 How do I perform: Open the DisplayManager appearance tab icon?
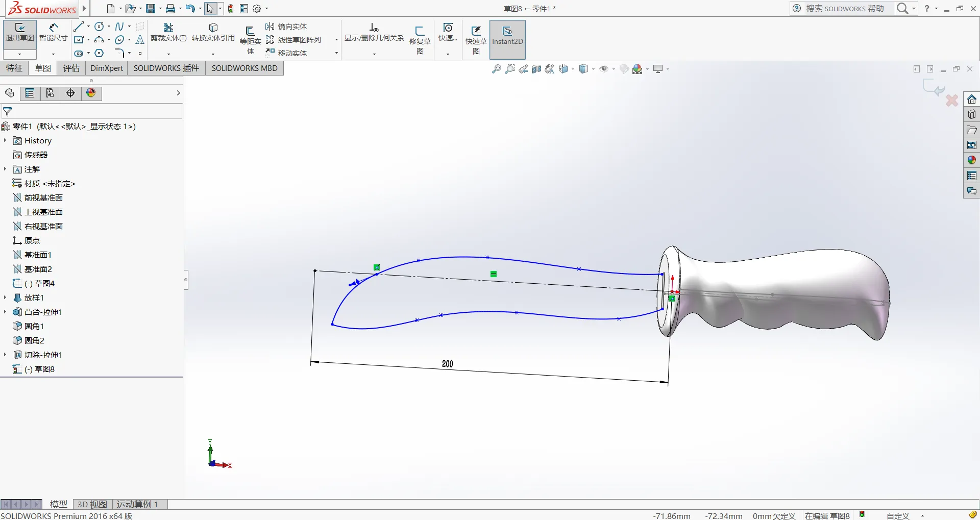point(91,93)
